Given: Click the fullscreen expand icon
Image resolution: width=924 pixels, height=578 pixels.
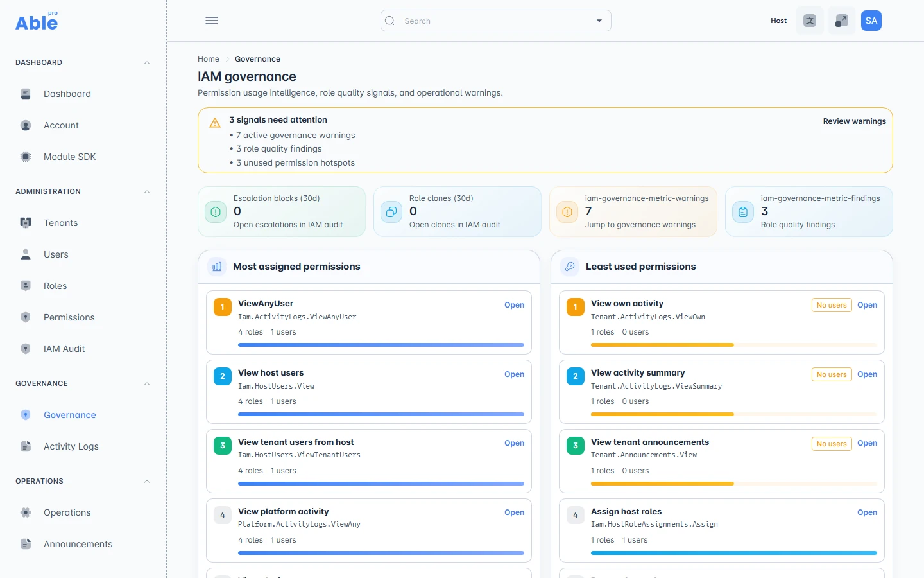Looking at the screenshot, I should (842, 21).
